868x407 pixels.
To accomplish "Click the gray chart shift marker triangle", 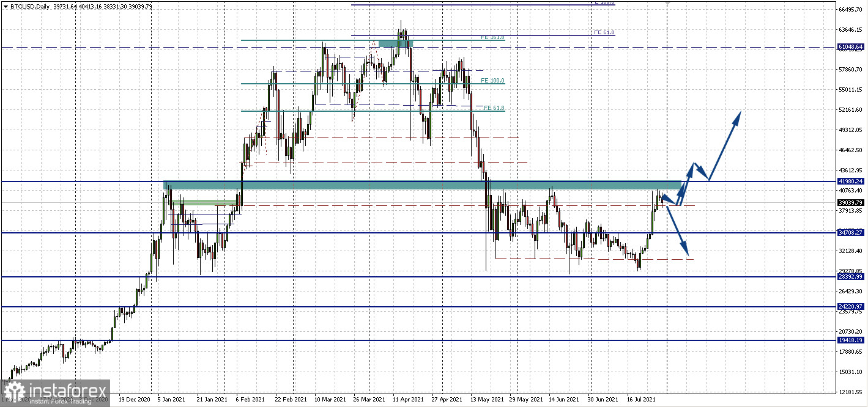I will tap(667, 3).
